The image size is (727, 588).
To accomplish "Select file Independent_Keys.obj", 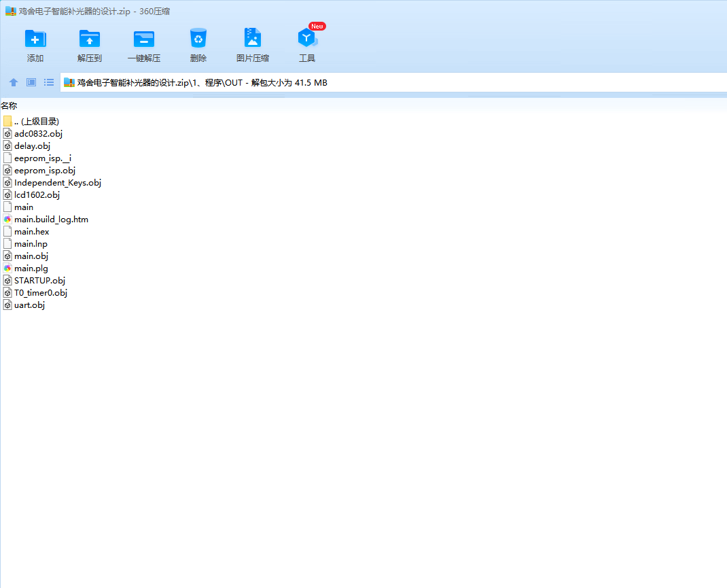I will 58,183.
